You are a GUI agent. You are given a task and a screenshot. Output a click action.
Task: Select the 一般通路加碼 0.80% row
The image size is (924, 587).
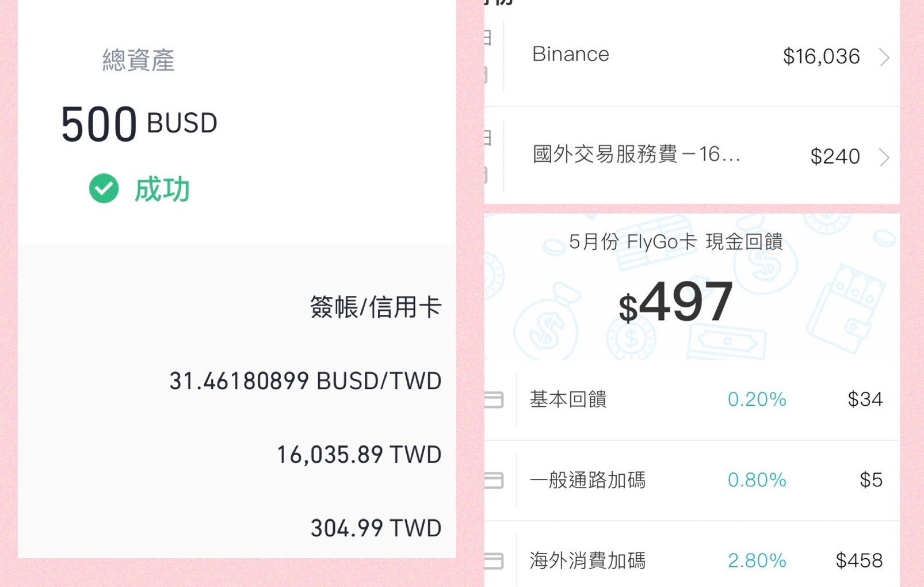click(x=692, y=480)
